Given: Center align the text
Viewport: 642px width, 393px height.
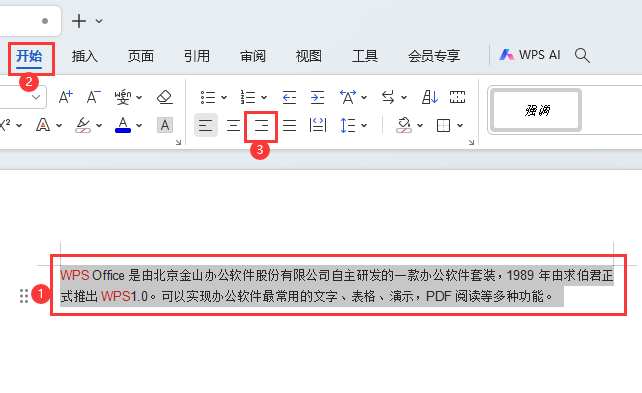Looking at the screenshot, I should coord(233,125).
